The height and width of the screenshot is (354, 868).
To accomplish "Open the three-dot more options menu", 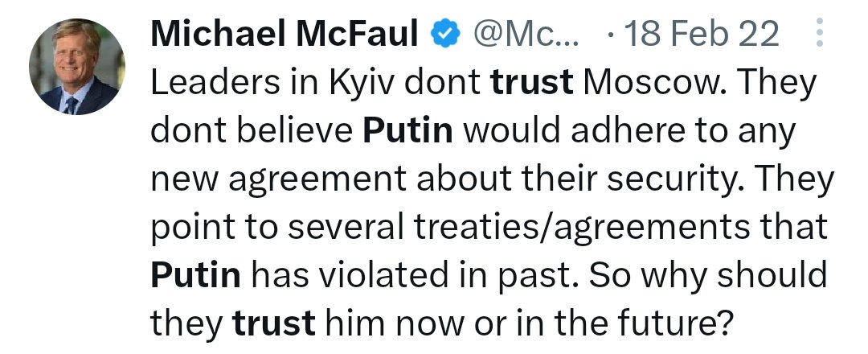I will pos(819,36).
